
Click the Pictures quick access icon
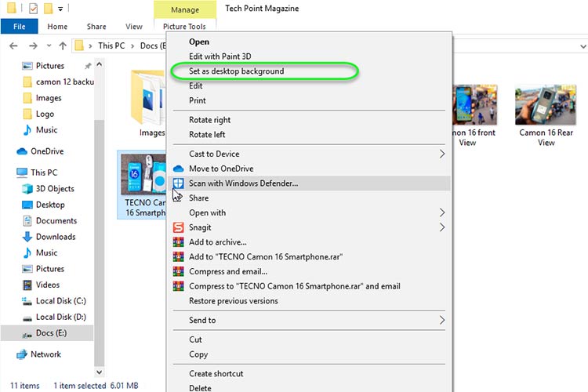click(27, 66)
